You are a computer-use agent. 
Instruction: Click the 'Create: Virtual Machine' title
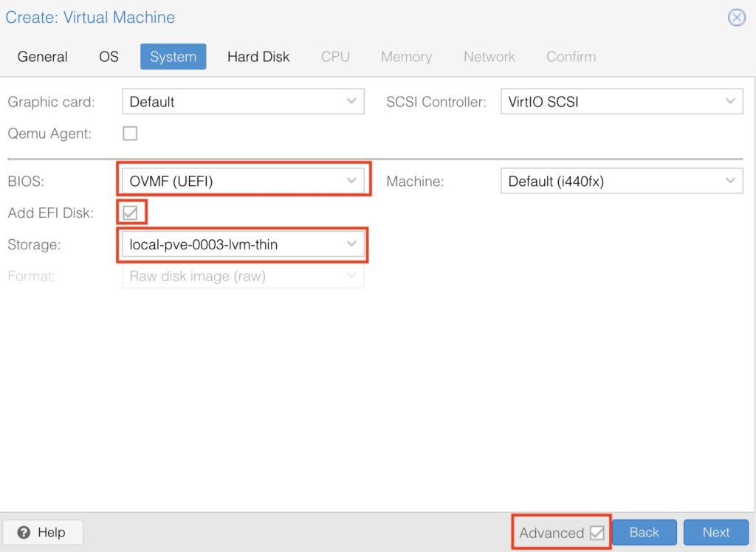tap(90, 18)
